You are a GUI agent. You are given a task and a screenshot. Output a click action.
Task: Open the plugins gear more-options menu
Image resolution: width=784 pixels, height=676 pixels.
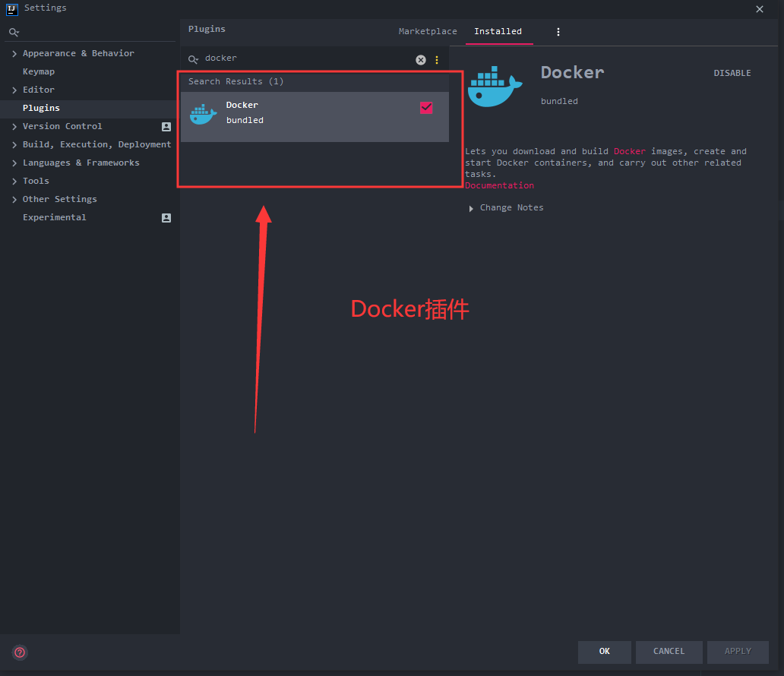tap(558, 32)
